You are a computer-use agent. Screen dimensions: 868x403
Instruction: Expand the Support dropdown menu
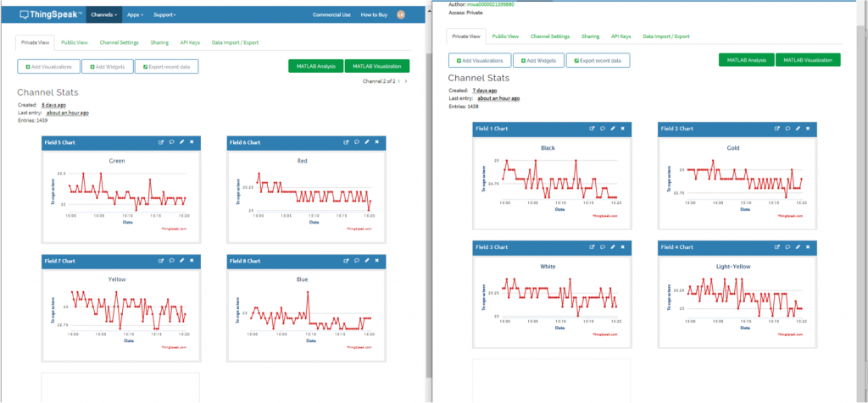click(x=164, y=15)
